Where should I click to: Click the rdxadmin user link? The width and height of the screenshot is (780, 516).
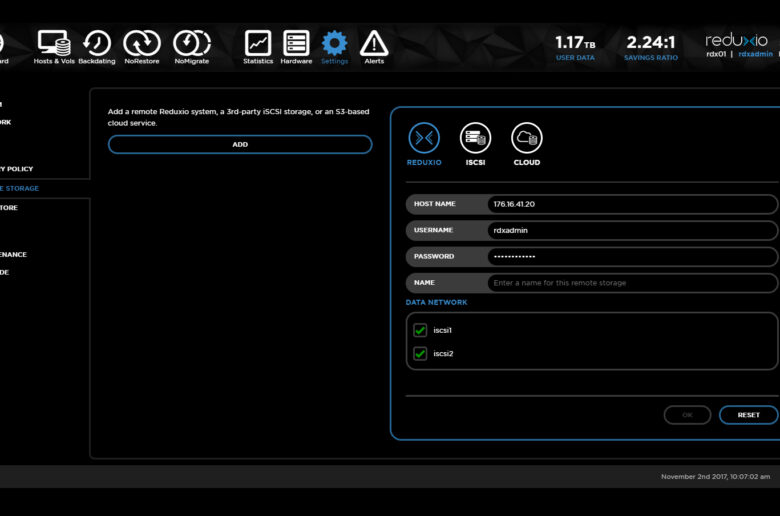click(755, 54)
